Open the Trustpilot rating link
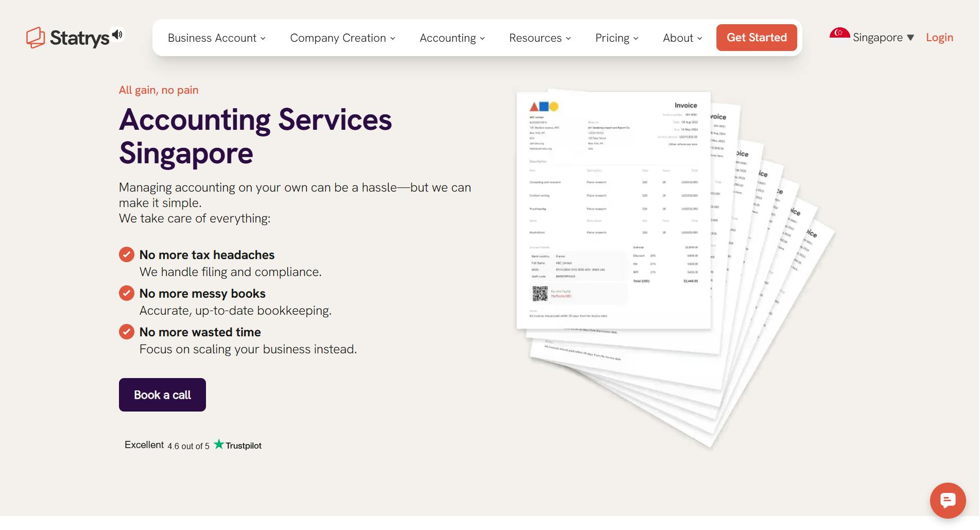The width and height of the screenshot is (980, 530). click(193, 445)
